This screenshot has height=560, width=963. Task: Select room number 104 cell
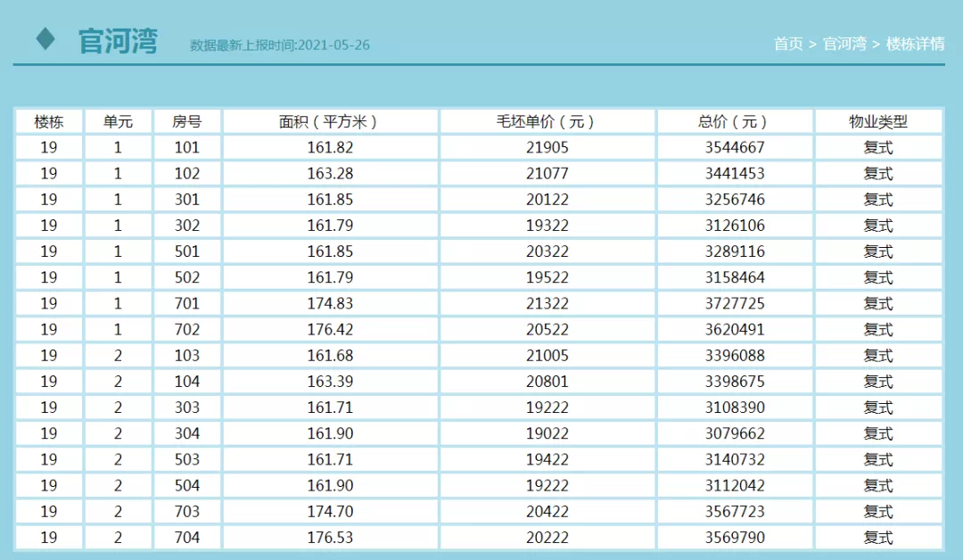(x=186, y=382)
